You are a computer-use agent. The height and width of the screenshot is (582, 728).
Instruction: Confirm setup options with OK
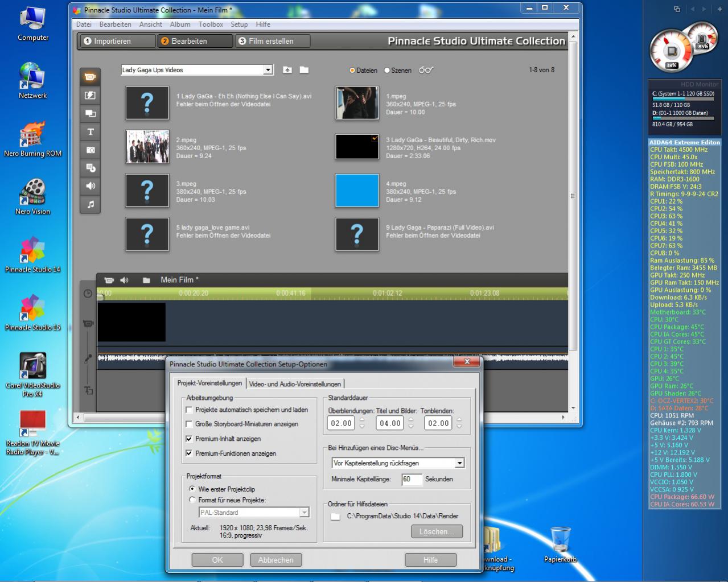click(x=217, y=560)
